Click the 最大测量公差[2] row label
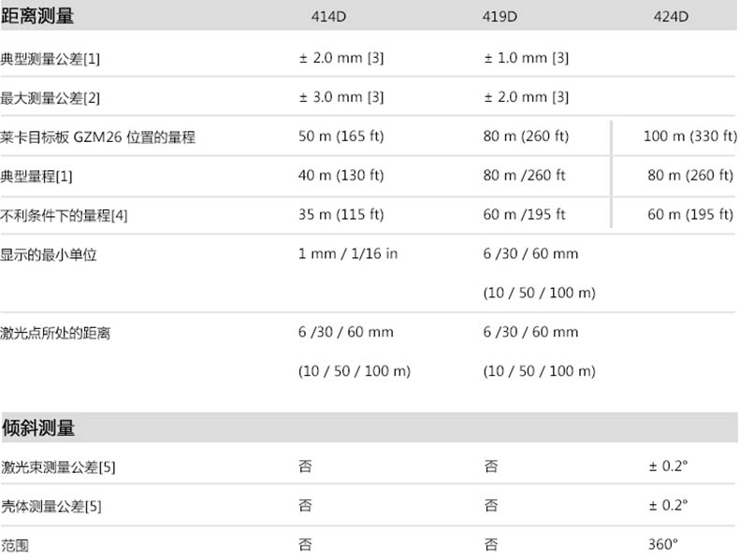This screenshot has height=560, width=739. 51,97
